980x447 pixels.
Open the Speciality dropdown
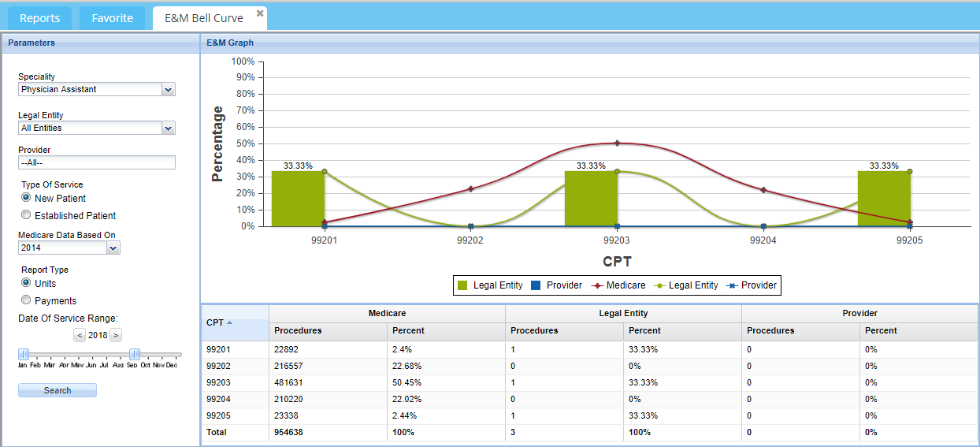coord(168,90)
